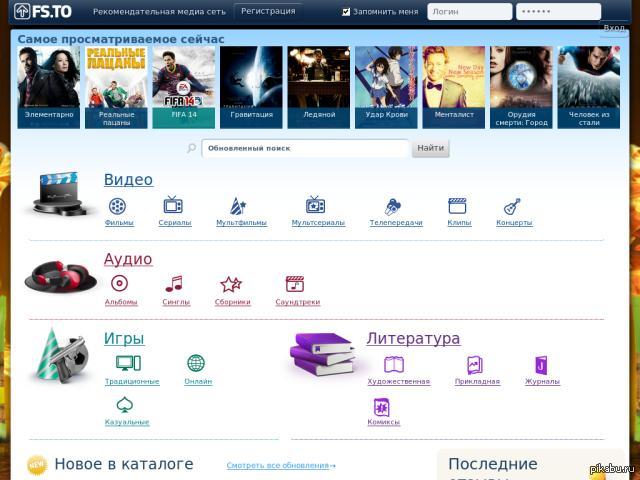
Task: Follow the Смотреть все обновления link
Action: [x=280, y=465]
